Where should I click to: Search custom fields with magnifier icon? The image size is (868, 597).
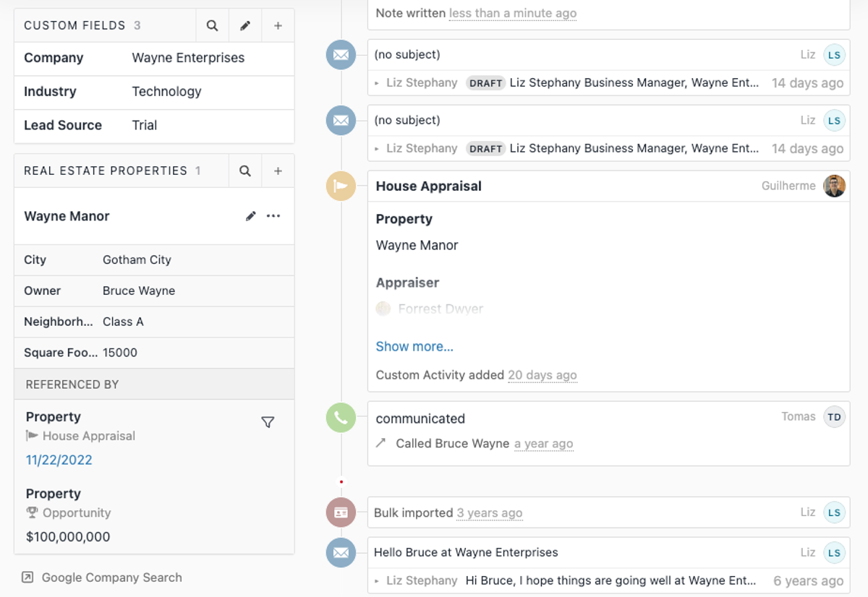[212, 25]
